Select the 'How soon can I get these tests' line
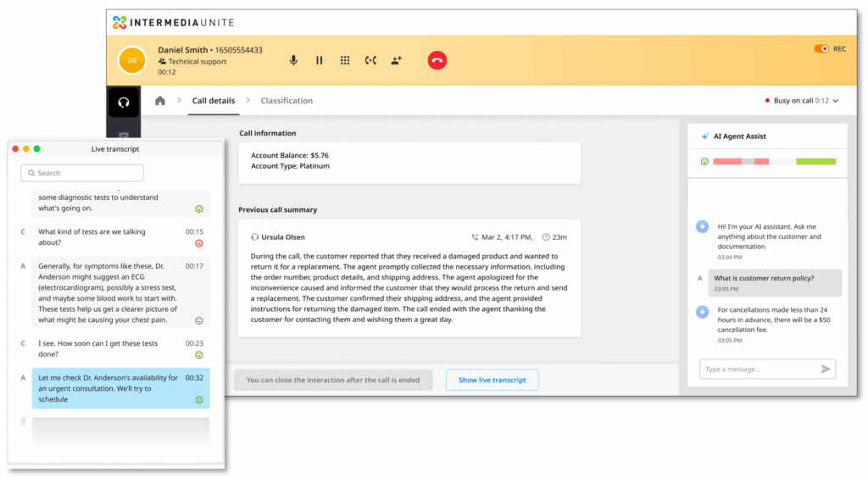The image size is (868, 478). (120, 349)
